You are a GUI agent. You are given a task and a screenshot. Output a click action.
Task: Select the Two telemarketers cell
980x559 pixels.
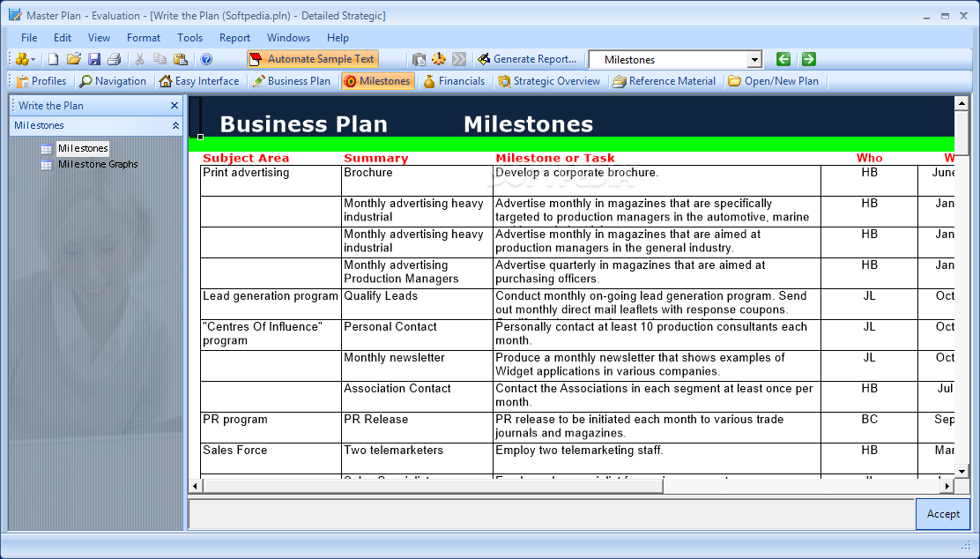point(417,458)
